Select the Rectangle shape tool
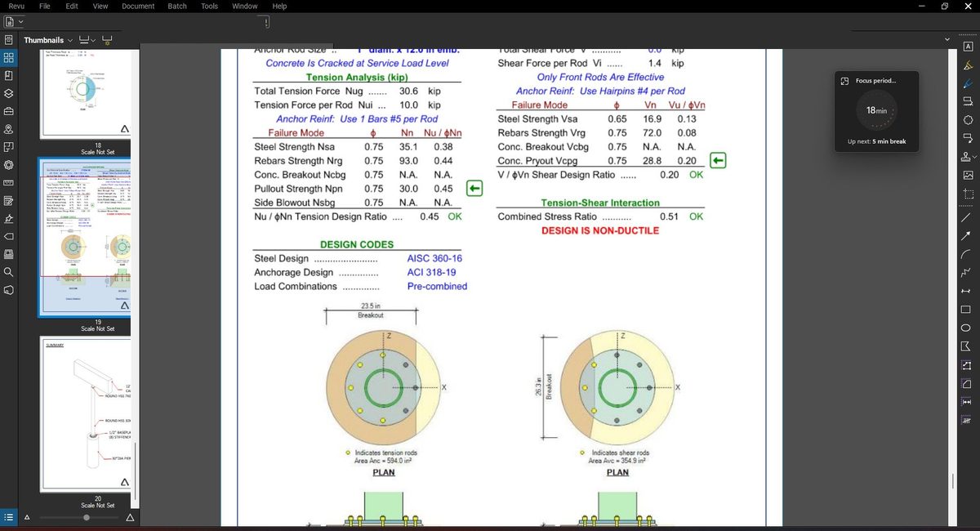 [968, 310]
